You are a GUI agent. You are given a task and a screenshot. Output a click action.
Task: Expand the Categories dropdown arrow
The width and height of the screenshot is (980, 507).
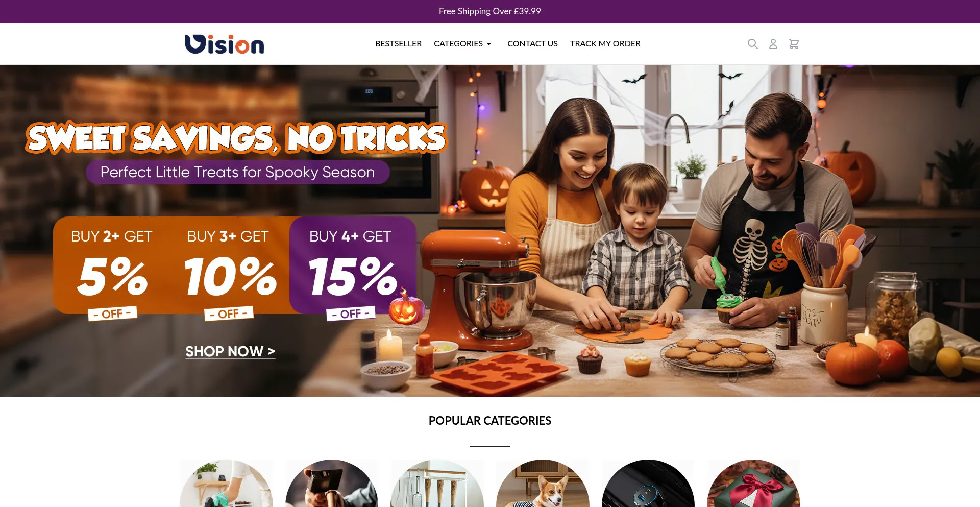[x=489, y=44]
